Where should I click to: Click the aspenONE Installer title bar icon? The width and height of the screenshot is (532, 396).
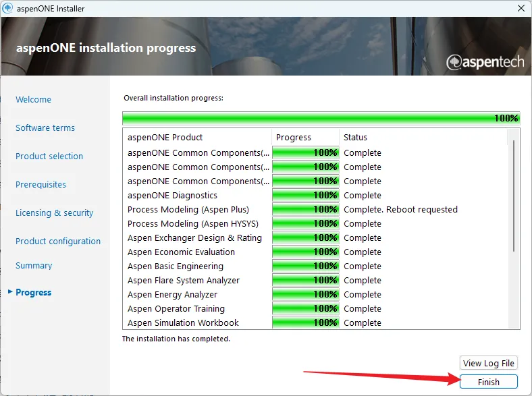[x=7, y=8]
